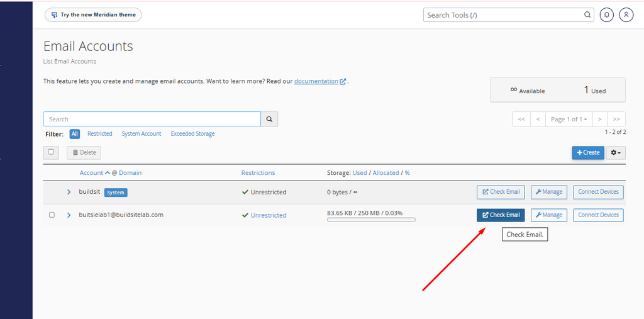Screen dimensions: 644x319
Task: Click the Email Accounts heading
Action: pos(88,46)
